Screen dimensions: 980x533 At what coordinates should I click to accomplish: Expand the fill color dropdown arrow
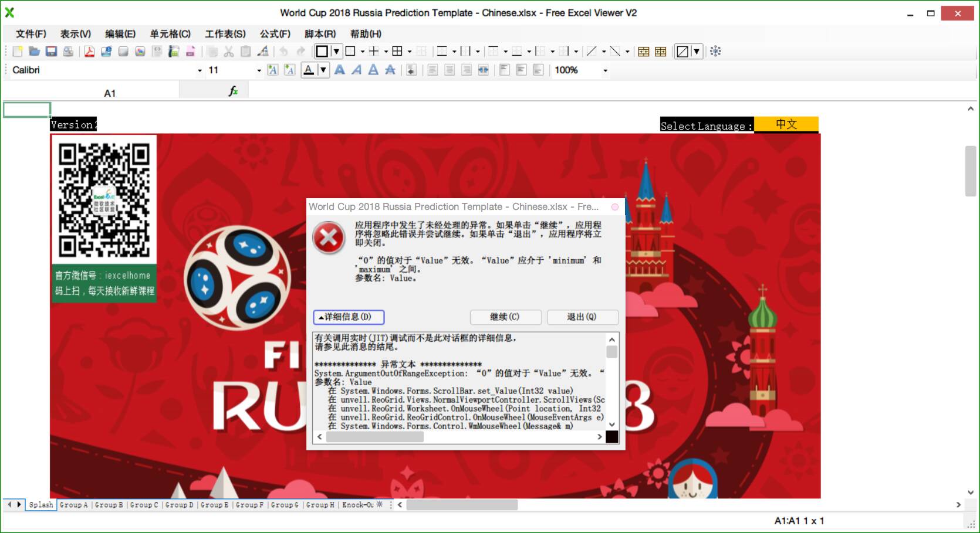(x=697, y=52)
